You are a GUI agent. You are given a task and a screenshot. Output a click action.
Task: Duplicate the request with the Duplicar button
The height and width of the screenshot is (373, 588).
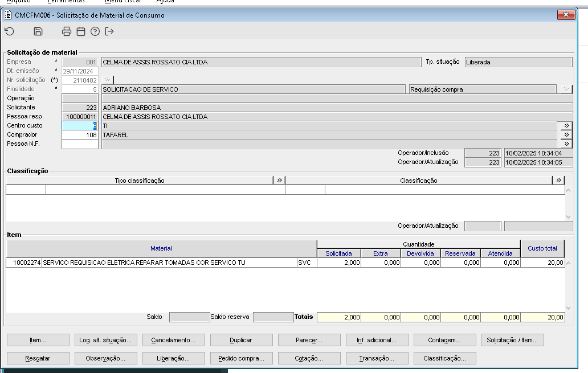[x=241, y=340]
